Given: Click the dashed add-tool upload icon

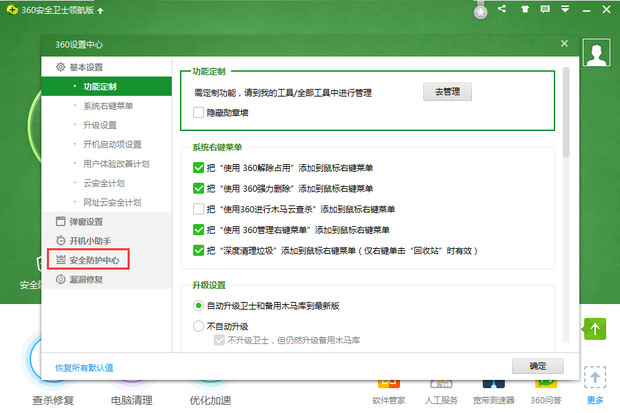Looking at the screenshot, I should [x=595, y=377].
